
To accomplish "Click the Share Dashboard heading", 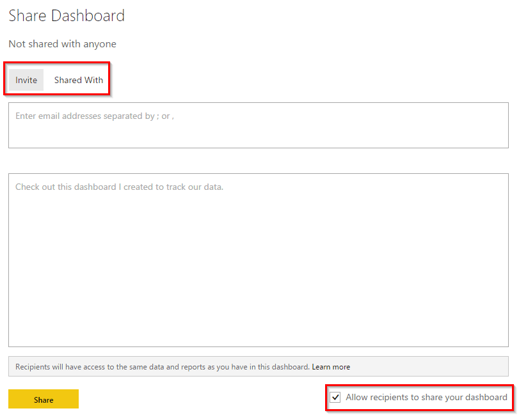I will coord(67,16).
